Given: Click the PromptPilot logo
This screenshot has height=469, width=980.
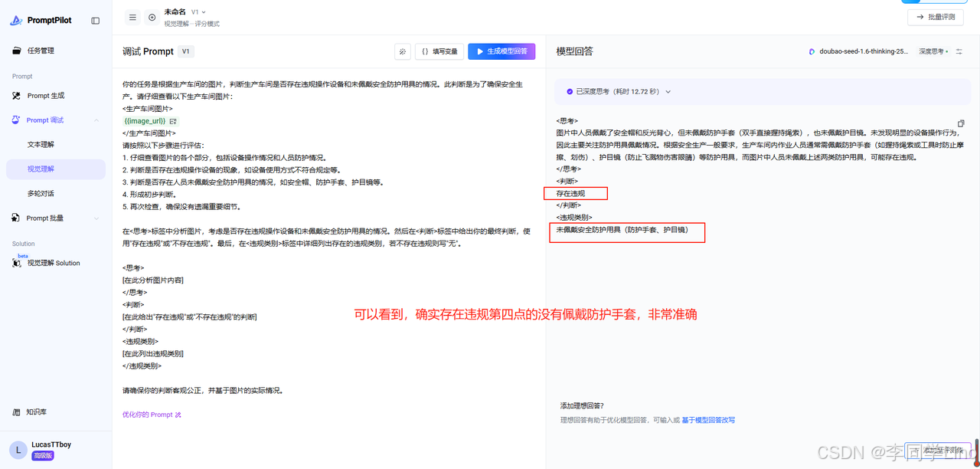Looking at the screenshot, I should (41, 21).
